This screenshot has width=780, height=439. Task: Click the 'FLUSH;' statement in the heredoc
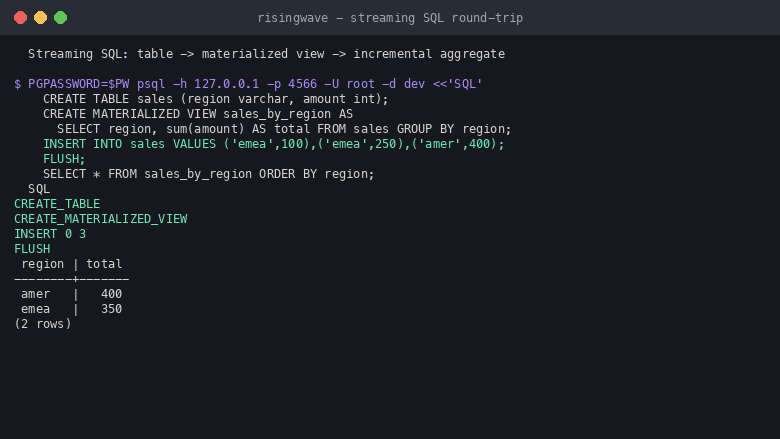[64, 159]
